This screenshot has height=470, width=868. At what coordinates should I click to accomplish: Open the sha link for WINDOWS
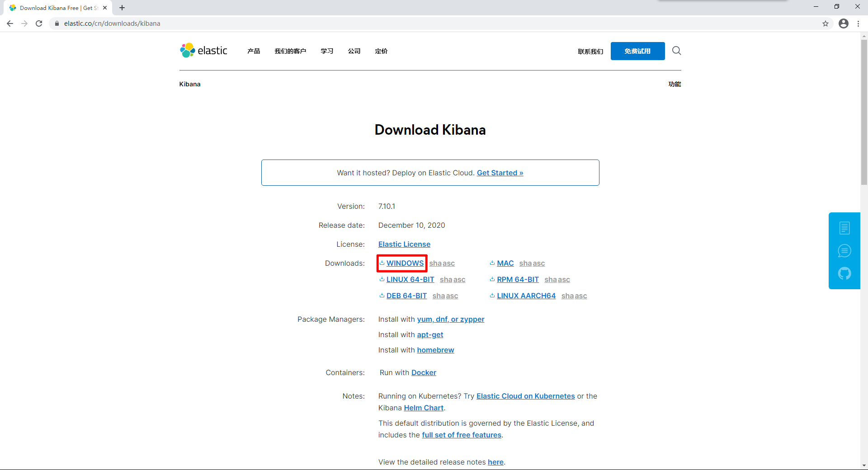(x=435, y=263)
